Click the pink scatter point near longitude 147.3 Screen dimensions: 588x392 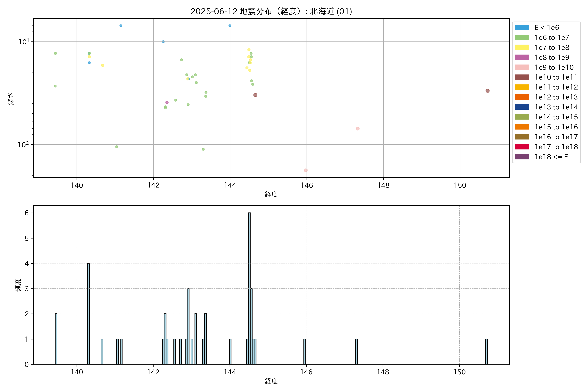[x=358, y=129]
